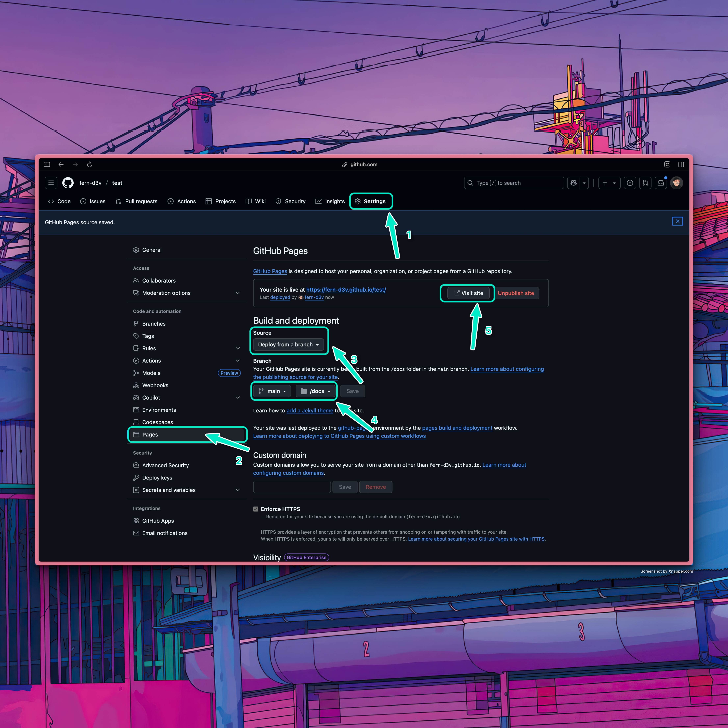The width and height of the screenshot is (728, 728).
Task: Open 'pages build and deployment' workflow link
Action: point(457,428)
